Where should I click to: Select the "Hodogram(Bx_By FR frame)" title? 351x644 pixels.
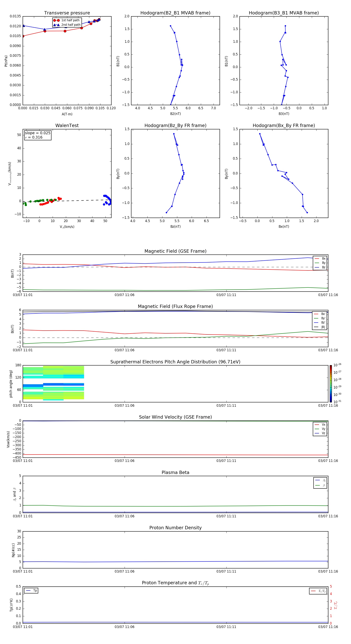click(x=284, y=125)
